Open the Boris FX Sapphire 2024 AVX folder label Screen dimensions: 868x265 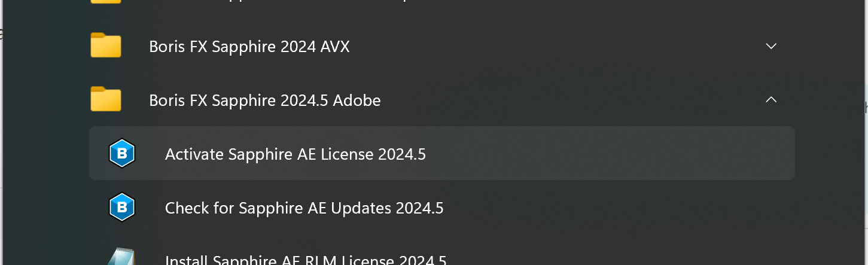point(249,47)
